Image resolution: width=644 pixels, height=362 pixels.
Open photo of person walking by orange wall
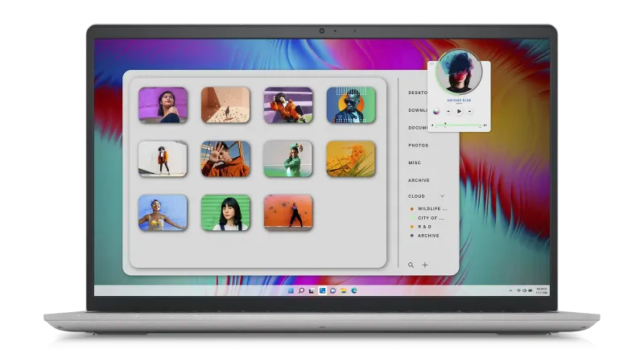(288, 212)
